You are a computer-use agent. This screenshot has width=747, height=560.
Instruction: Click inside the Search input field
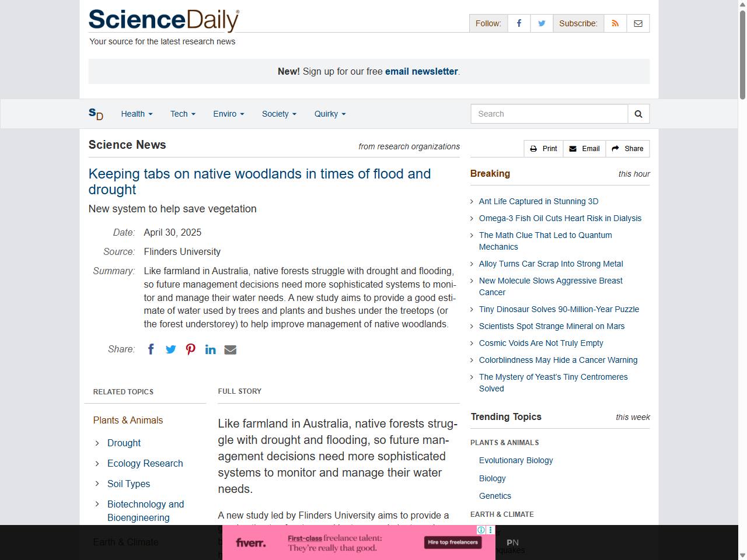pyautogui.click(x=549, y=114)
